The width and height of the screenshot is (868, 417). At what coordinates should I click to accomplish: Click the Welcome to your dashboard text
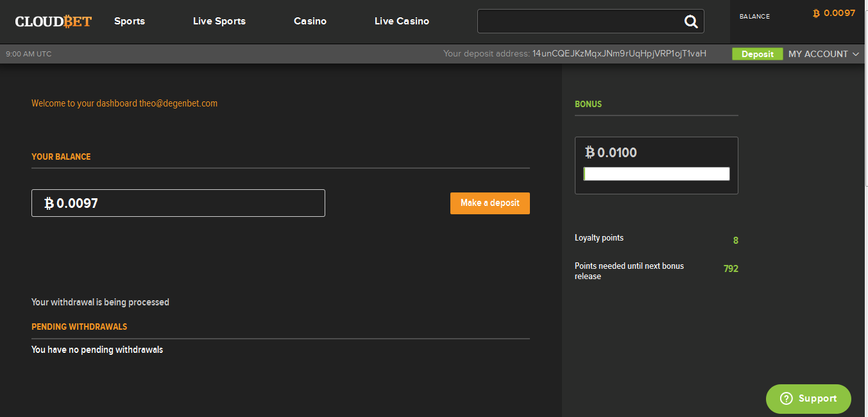124,103
